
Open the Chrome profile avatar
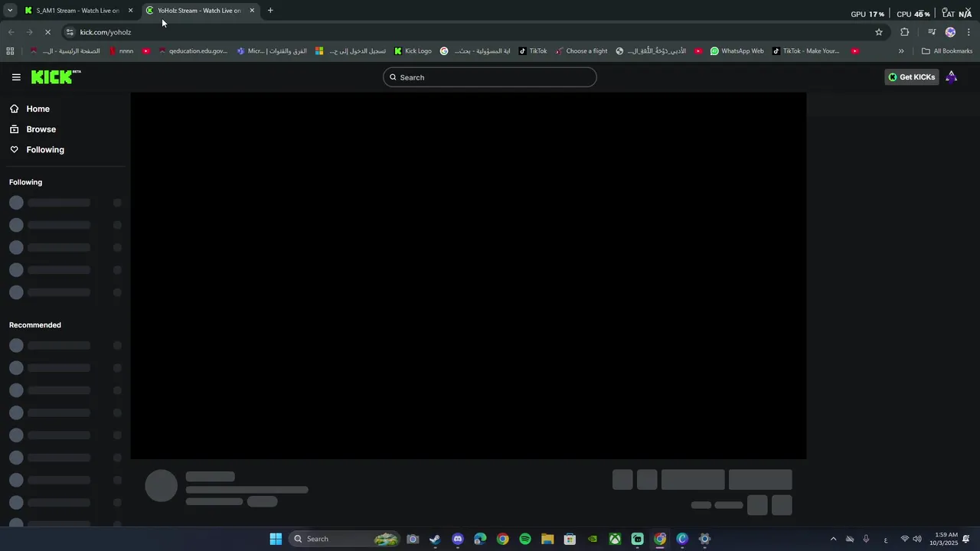click(x=950, y=32)
